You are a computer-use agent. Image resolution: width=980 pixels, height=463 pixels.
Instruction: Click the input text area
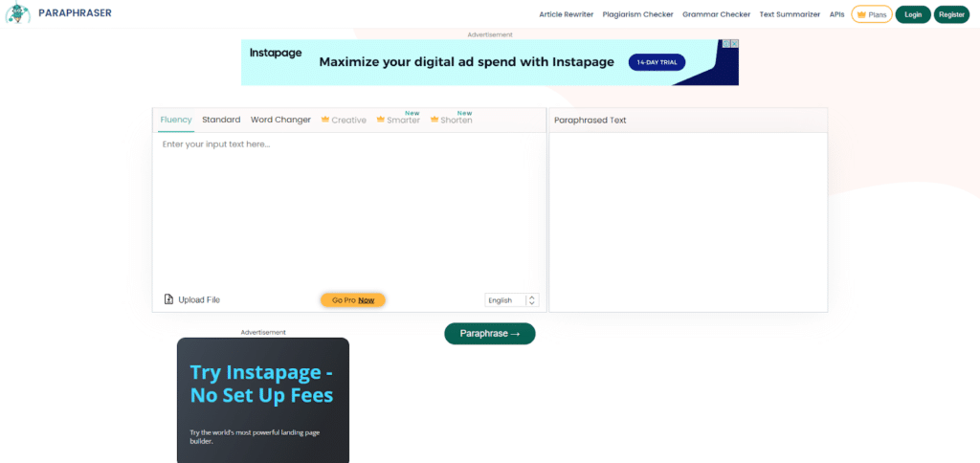[x=349, y=209]
